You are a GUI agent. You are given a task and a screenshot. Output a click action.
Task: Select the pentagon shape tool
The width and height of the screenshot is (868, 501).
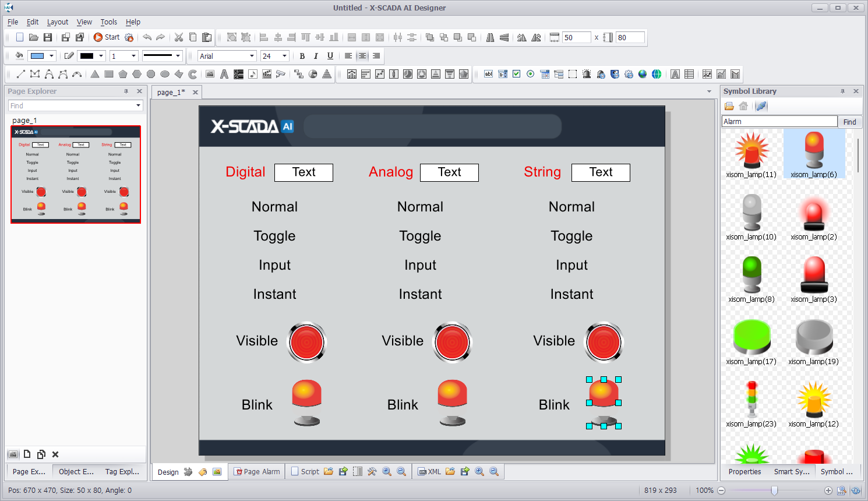(x=123, y=74)
